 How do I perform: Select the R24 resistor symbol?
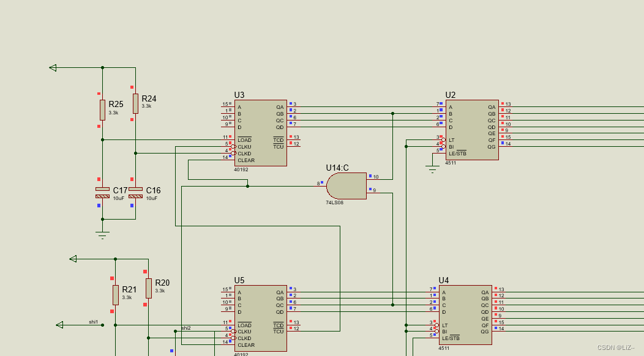tap(135, 103)
